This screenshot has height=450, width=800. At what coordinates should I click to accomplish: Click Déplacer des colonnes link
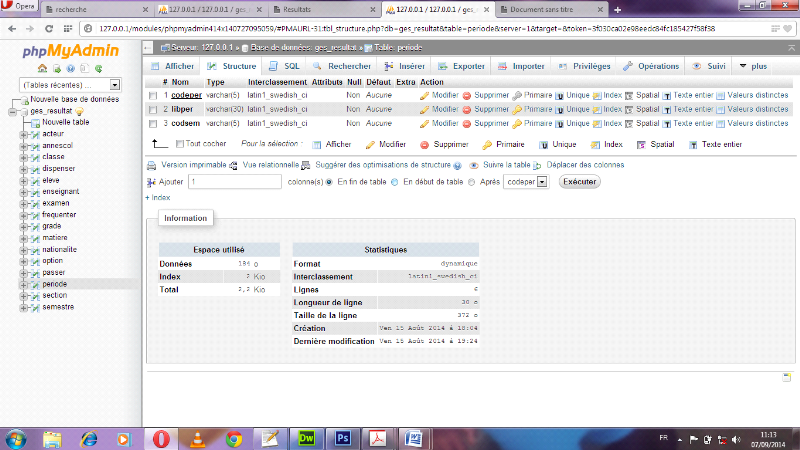click(x=585, y=165)
